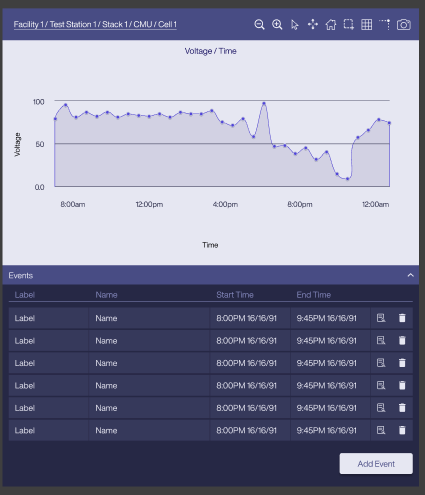The width and height of the screenshot is (425, 495).
Task: Select the Label cell in first event row
Action: click(x=49, y=318)
